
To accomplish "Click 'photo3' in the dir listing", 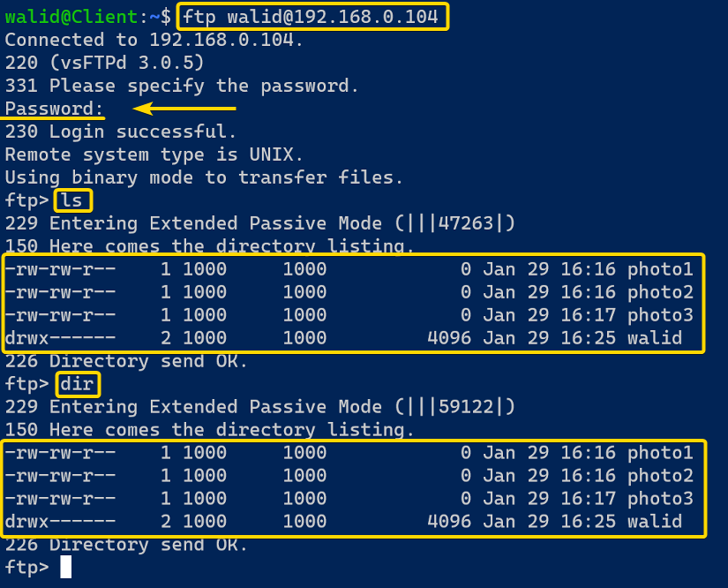I will (660, 499).
